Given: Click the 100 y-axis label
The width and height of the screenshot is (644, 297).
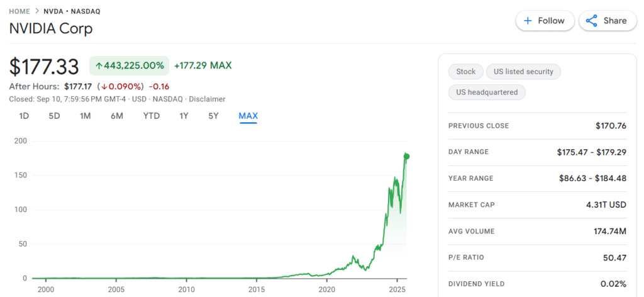Looking at the screenshot, I should (x=21, y=210).
